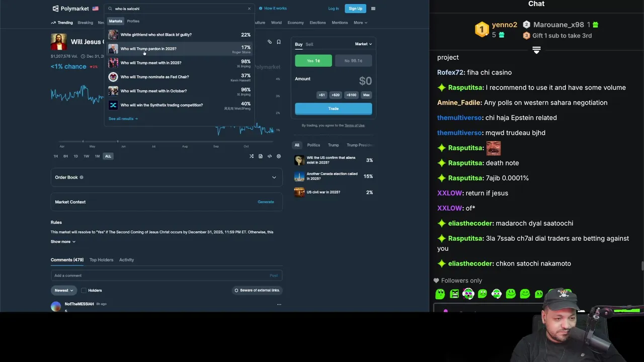Open the chart document icon
This screenshot has height=362, width=644.
[x=261, y=156]
